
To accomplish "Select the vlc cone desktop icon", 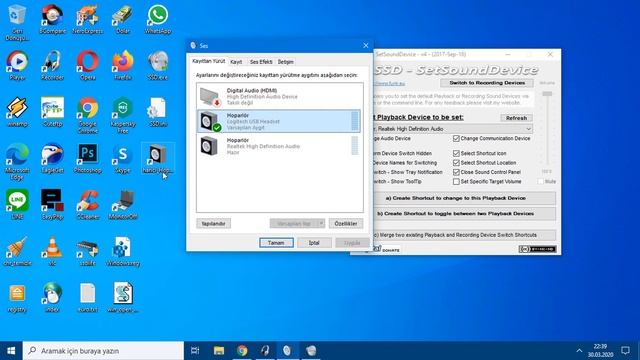I will (x=52, y=251).
